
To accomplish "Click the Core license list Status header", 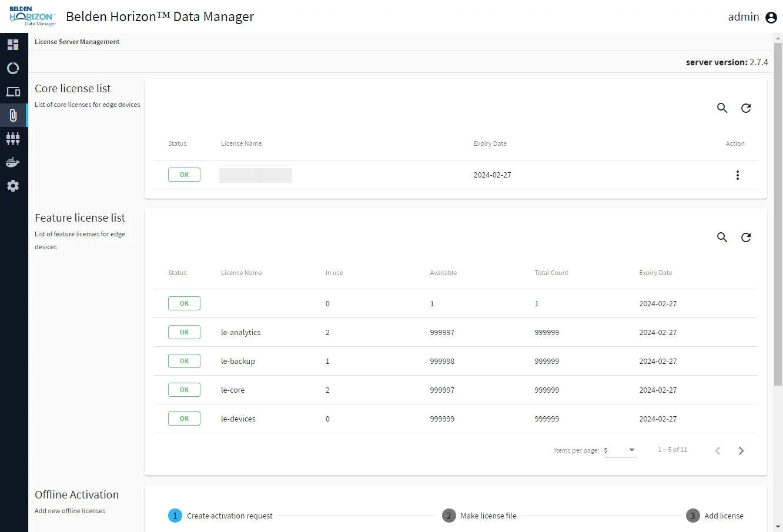I will coord(177,143).
